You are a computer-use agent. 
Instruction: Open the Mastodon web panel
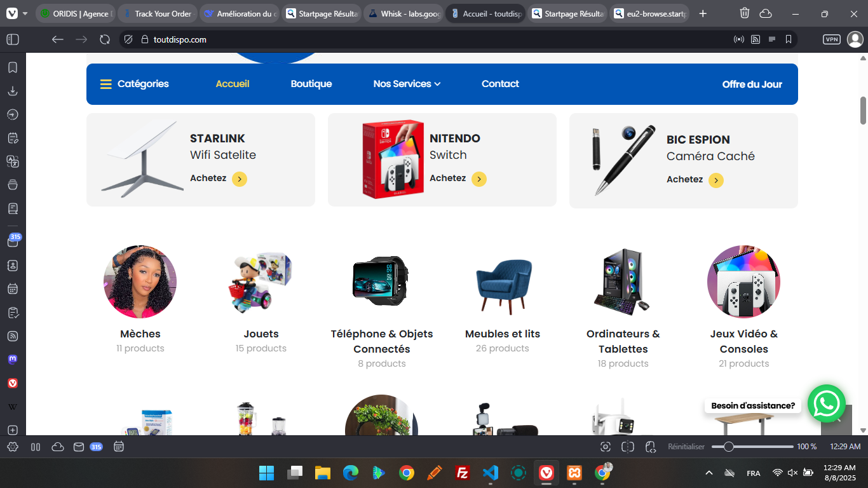pyautogui.click(x=13, y=359)
